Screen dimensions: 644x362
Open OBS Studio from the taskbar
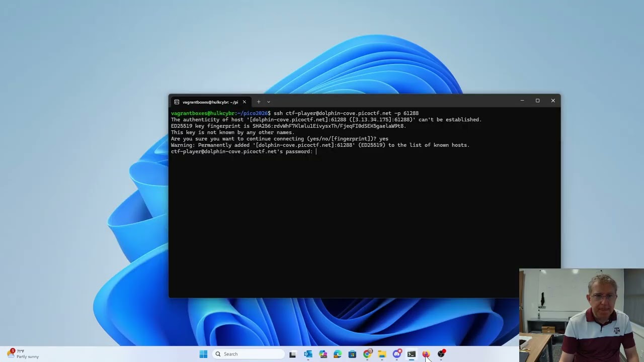(441, 354)
